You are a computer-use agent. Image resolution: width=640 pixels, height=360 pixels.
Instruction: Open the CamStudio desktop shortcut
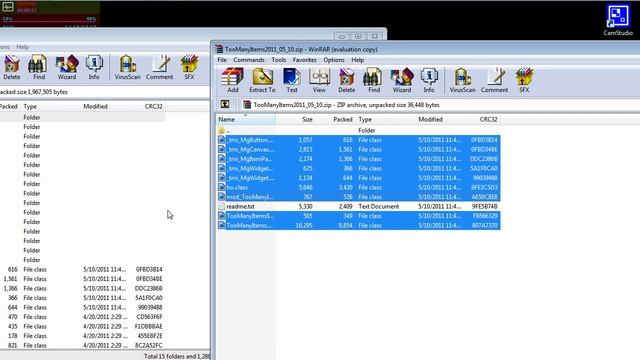[618, 20]
